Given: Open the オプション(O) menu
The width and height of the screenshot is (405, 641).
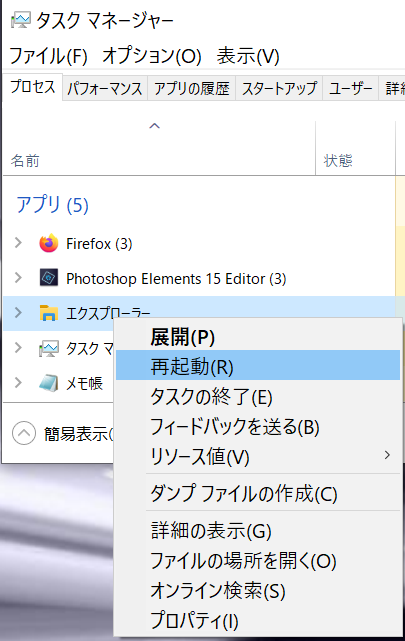Looking at the screenshot, I should point(152,56).
